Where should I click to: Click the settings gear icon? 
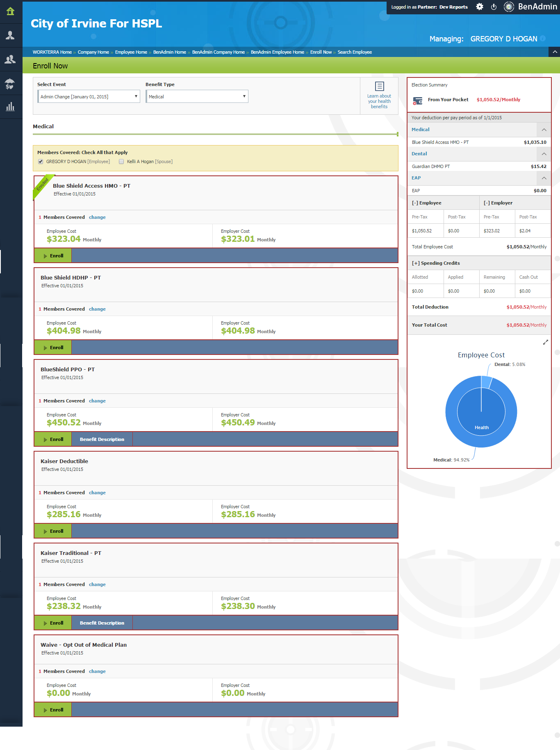tap(479, 7)
